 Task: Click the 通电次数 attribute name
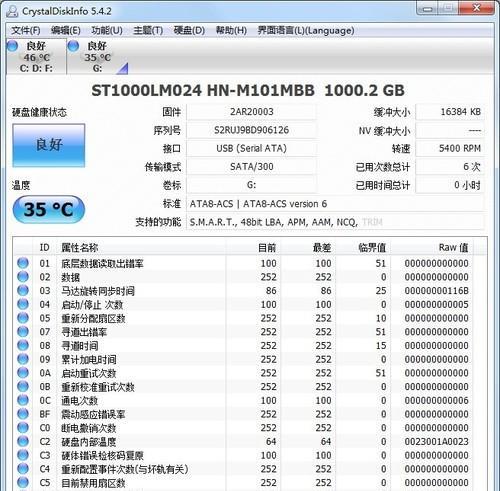point(79,400)
